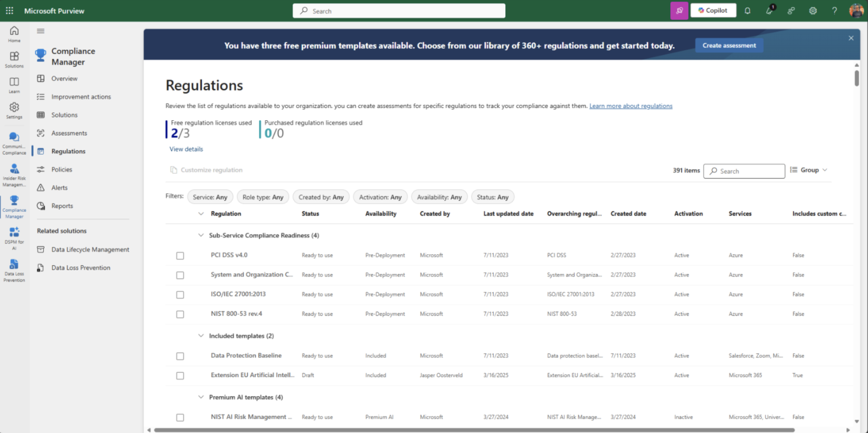Image resolution: width=868 pixels, height=433 pixels.
Task: Open the PCI DSS v4.0 regulation
Action: [x=229, y=255]
